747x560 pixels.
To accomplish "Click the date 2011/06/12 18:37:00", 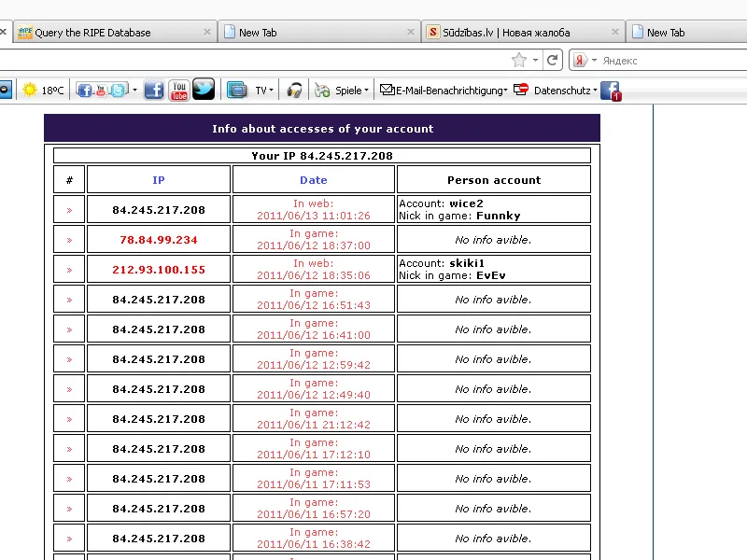I will (x=314, y=245).
